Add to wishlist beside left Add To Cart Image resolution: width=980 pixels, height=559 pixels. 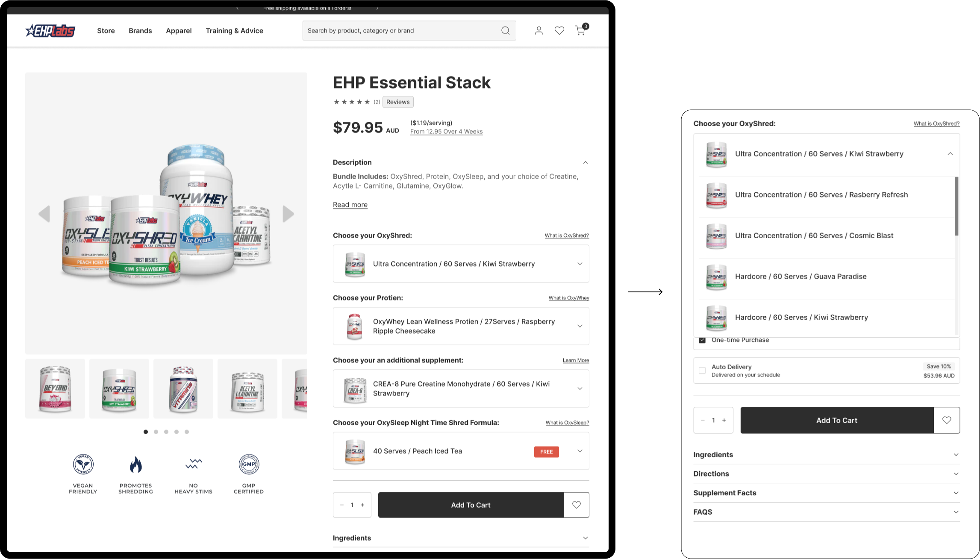(577, 505)
